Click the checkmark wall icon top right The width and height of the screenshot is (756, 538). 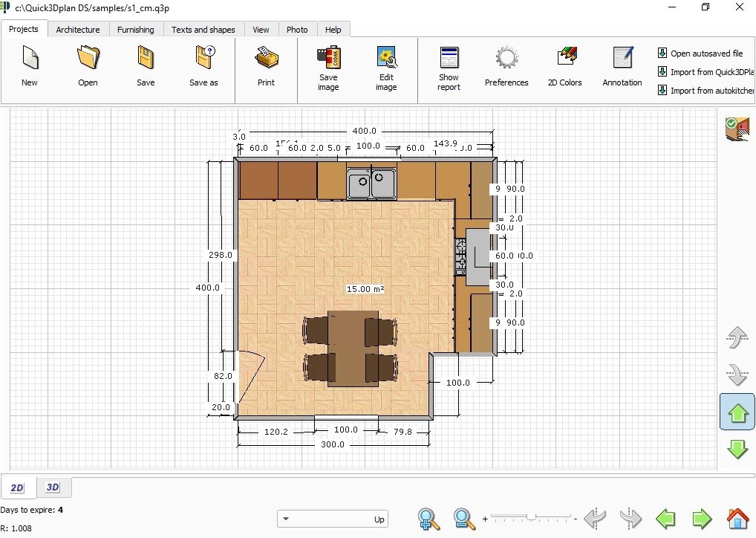click(737, 129)
